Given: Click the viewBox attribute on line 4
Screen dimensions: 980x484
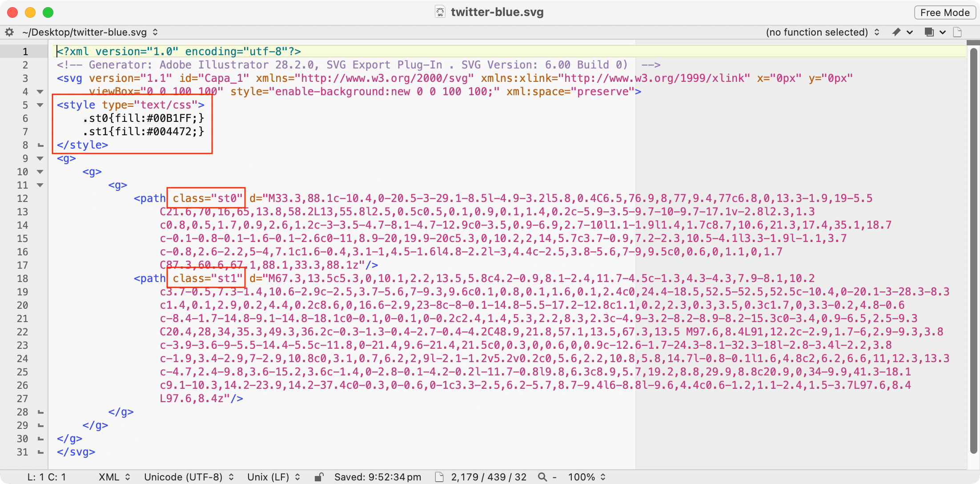Looking at the screenshot, I should (156, 92).
